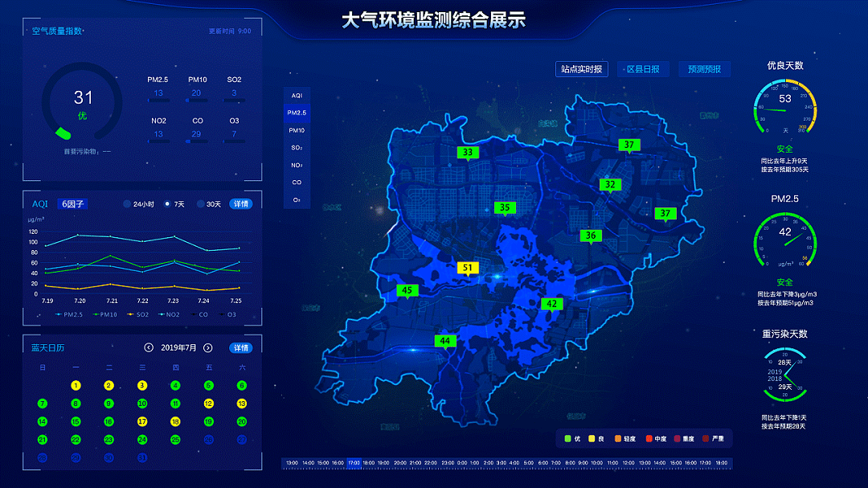The width and height of the screenshot is (868, 488).
Task: Open the 预测预报 tab
Action: tap(704, 69)
